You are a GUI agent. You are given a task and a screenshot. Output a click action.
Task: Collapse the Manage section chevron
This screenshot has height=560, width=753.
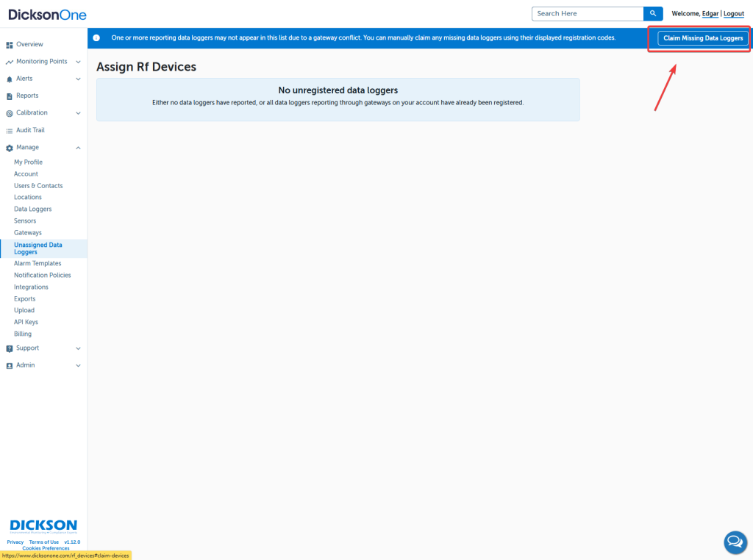click(x=78, y=148)
